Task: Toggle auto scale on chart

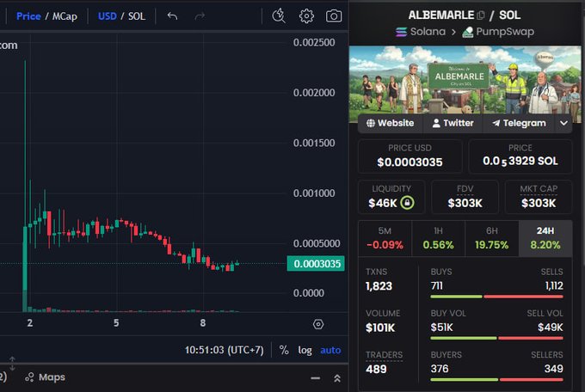Action: (330, 350)
